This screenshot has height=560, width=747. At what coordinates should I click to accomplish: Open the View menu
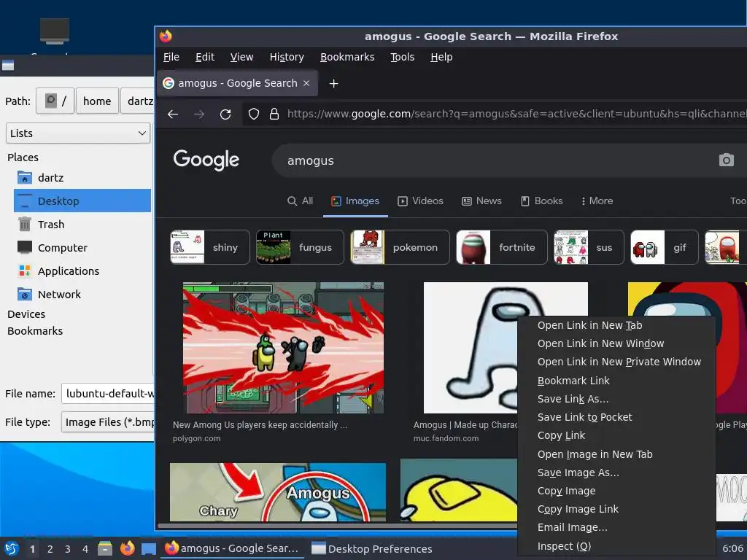pyautogui.click(x=241, y=57)
